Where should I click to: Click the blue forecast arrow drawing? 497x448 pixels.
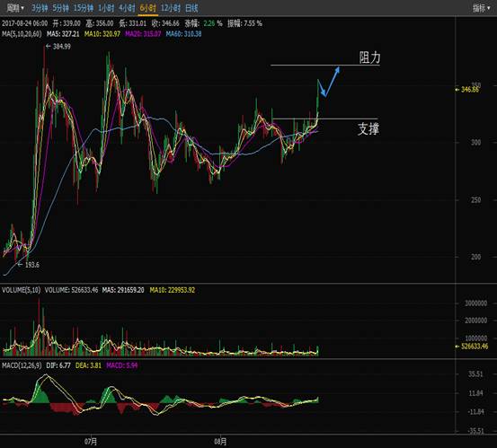point(329,82)
